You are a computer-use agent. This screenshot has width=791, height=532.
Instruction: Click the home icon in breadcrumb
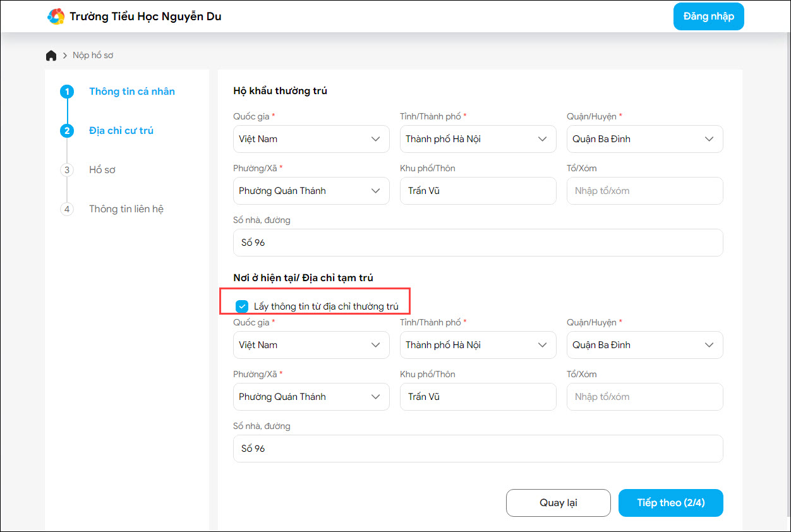tap(51, 56)
